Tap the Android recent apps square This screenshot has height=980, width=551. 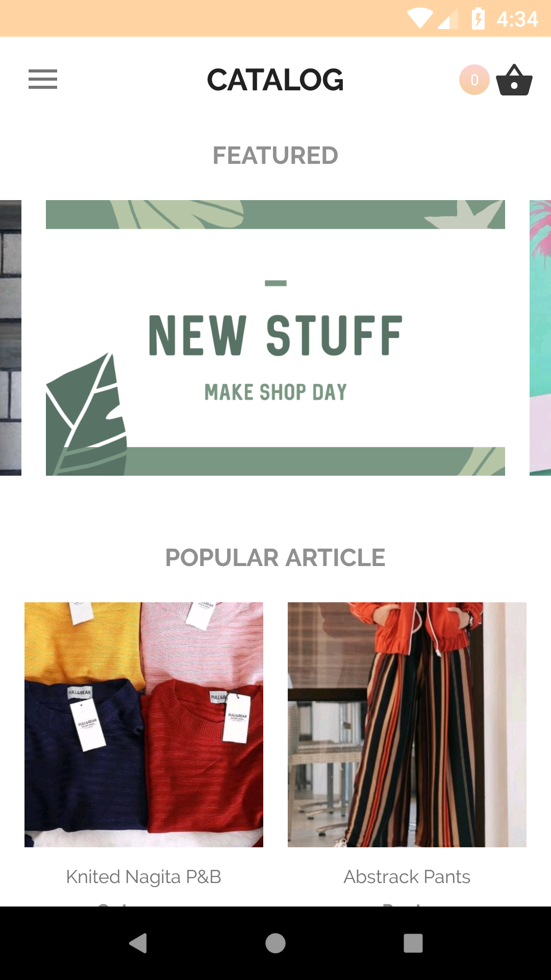[413, 943]
